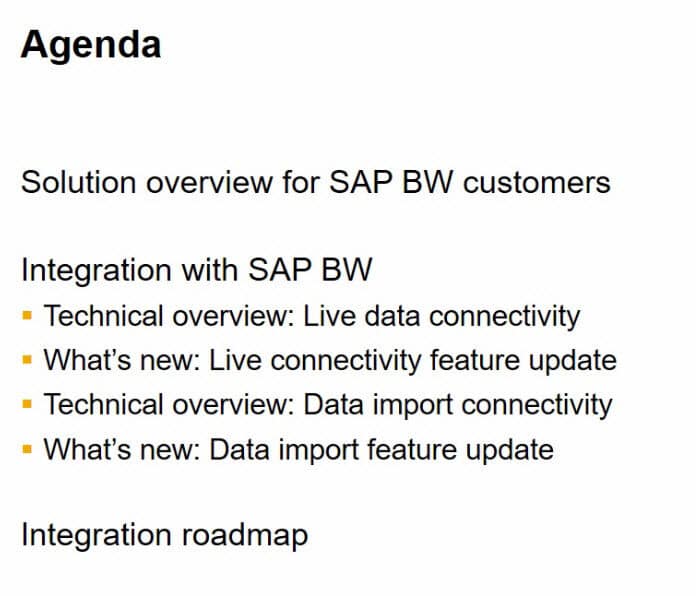Click the Agenda slide title
The width and height of the screenshot is (696, 596).
(91, 45)
